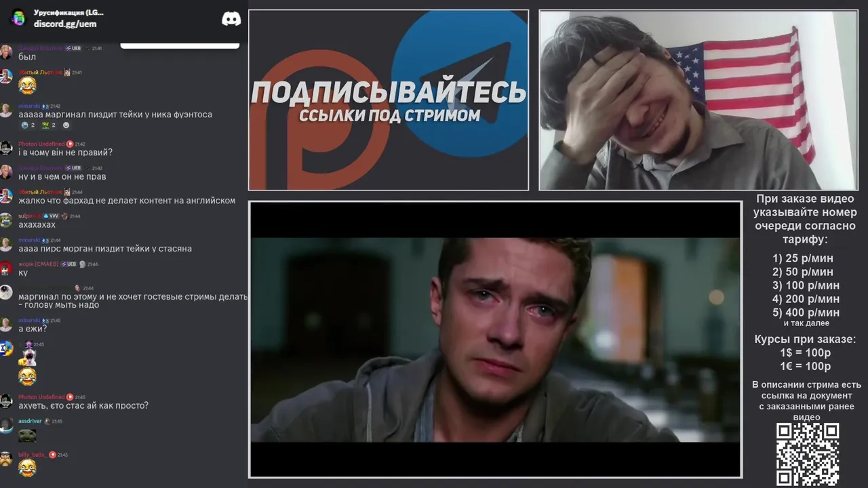Click message "і в чому він не правий?"
Image resolution: width=868 pixels, height=488 pixels.
pos(65,152)
